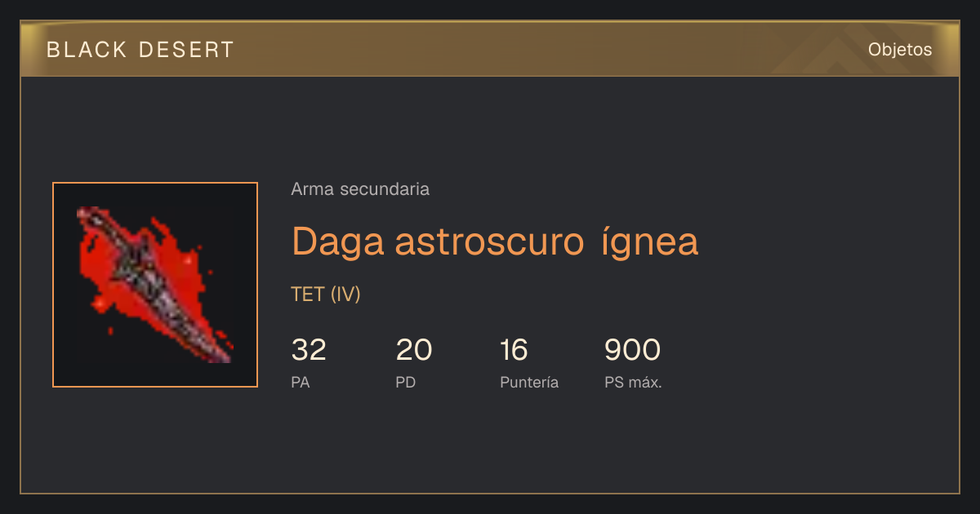Screen dimensions: 980x514
Task: Select the PD stat label
Action: pyautogui.click(x=406, y=382)
